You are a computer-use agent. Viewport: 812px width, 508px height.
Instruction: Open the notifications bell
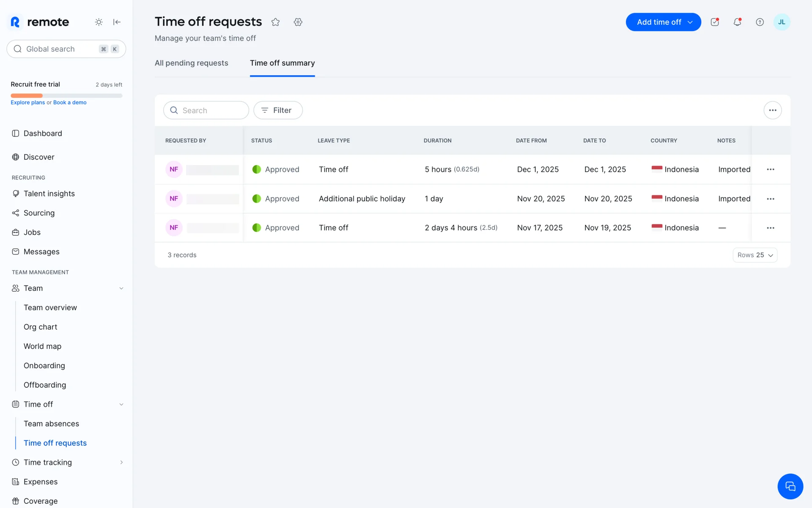[737, 22]
